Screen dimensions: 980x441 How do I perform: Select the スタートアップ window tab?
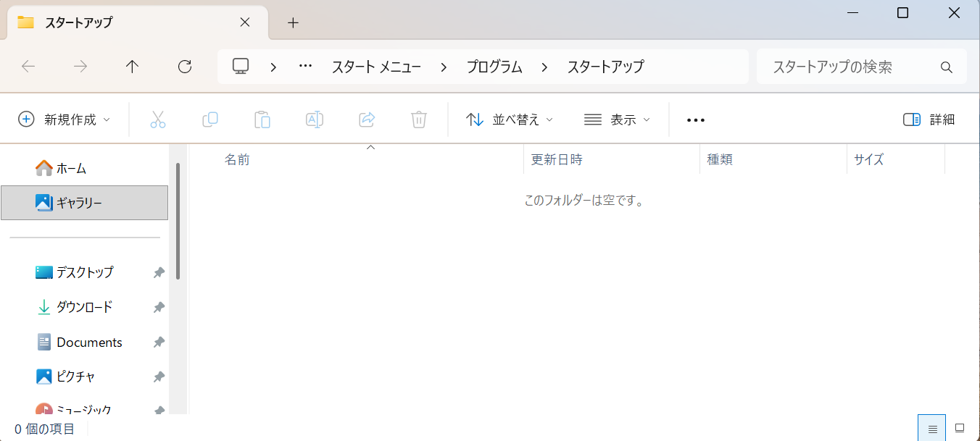(138, 22)
